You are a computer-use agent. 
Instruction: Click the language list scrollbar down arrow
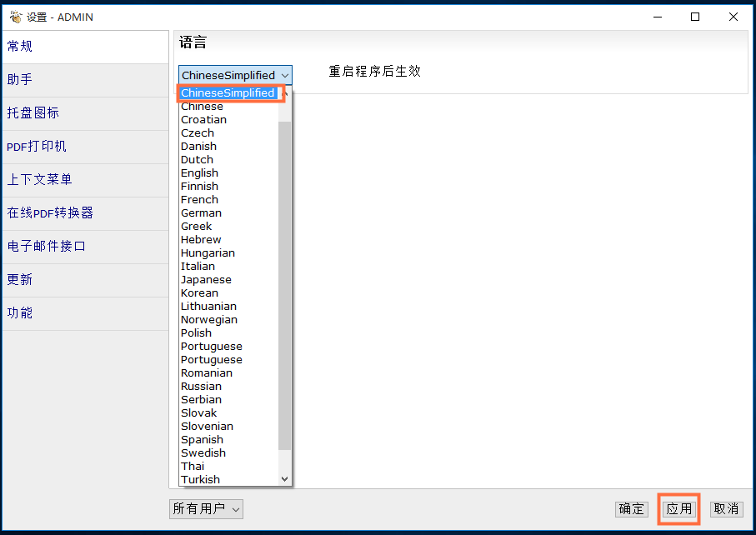286,479
